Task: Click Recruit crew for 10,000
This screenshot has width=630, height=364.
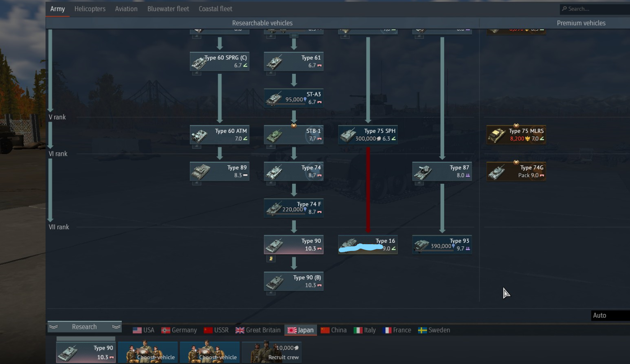Action: point(271,352)
